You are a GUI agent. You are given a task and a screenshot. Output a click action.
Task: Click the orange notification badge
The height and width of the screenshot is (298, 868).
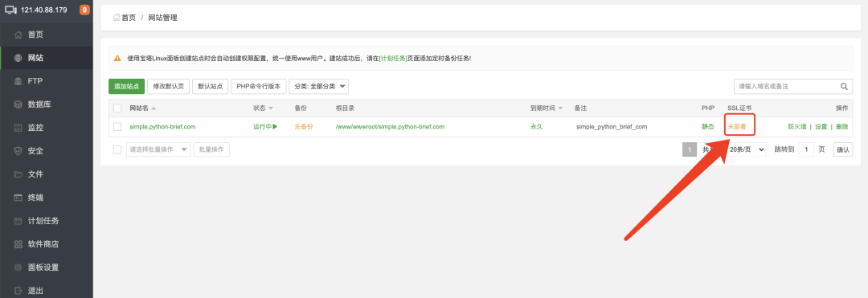(x=84, y=10)
